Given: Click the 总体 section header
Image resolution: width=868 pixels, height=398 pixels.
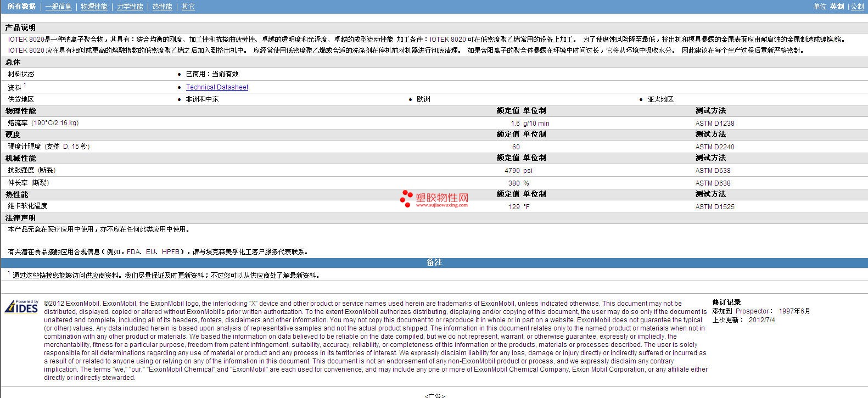Looking at the screenshot, I should 13,62.
